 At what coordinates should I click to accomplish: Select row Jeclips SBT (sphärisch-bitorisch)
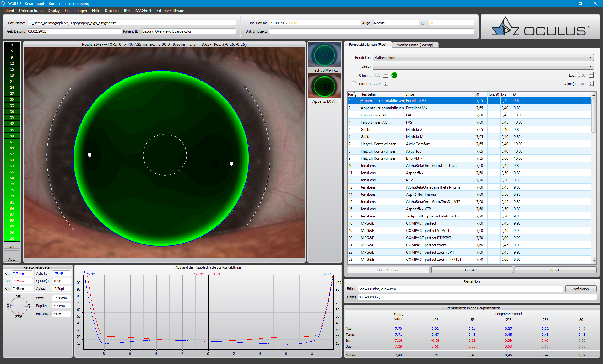pos(469,216)
